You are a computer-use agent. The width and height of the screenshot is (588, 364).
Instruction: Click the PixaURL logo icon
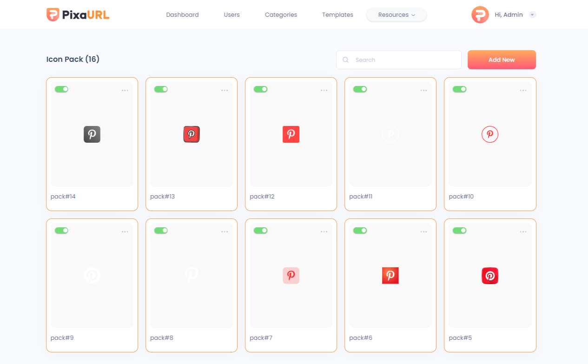point(53,14)
